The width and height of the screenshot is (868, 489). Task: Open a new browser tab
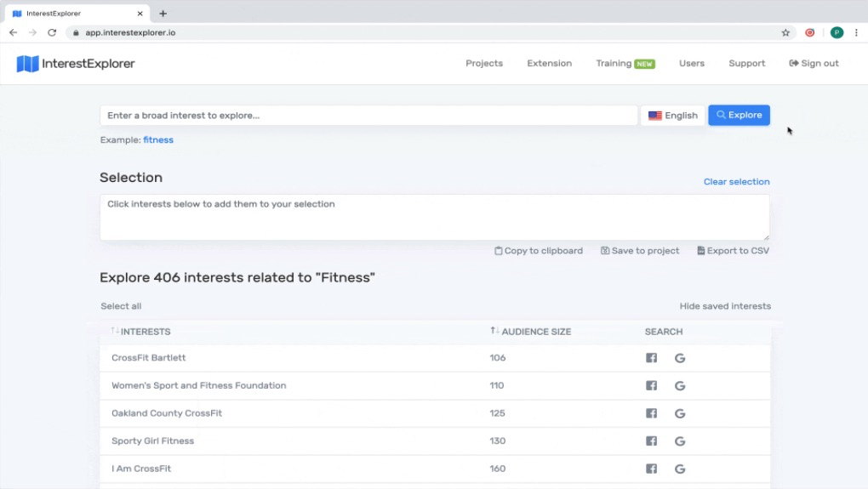click(x=163, y=14)
